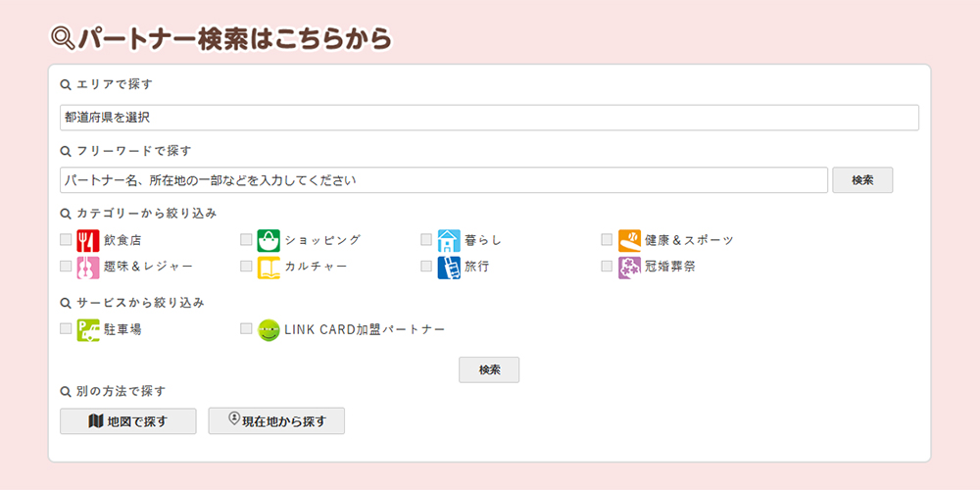Image resolution: width=980 pixels, height=490 pixels.
Task: Focus the パートナー名 free word input field
Action: 443,180
